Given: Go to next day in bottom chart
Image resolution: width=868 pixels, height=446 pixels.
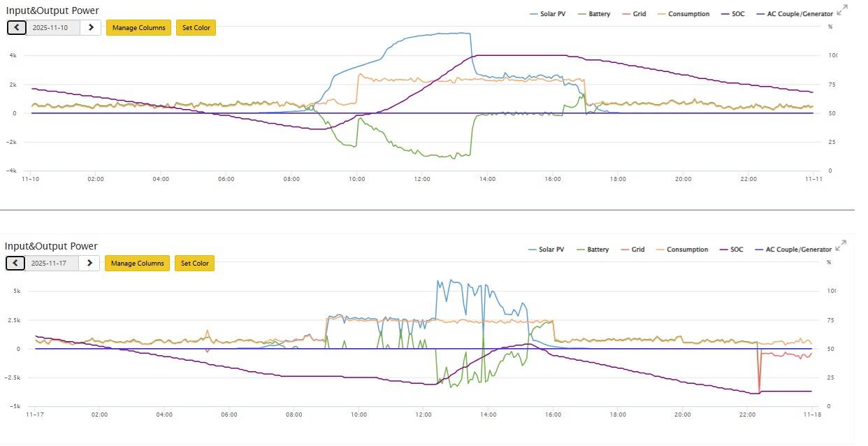Looking at the screenshot, I should [x=89, y=263].
